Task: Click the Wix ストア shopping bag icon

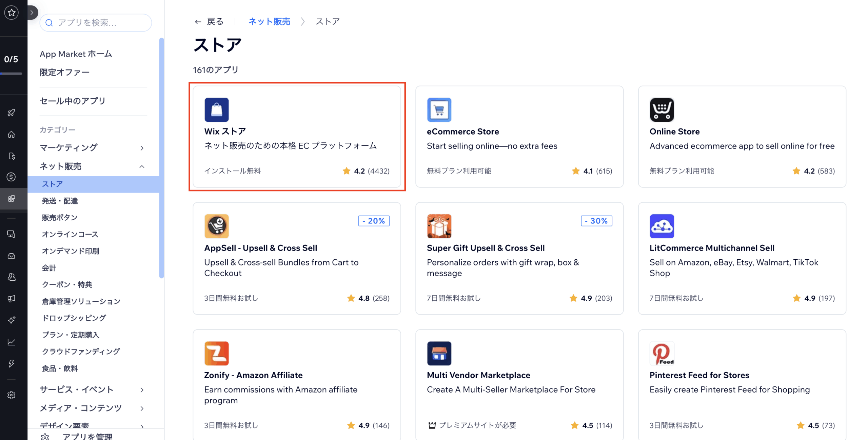Action: 216,109
